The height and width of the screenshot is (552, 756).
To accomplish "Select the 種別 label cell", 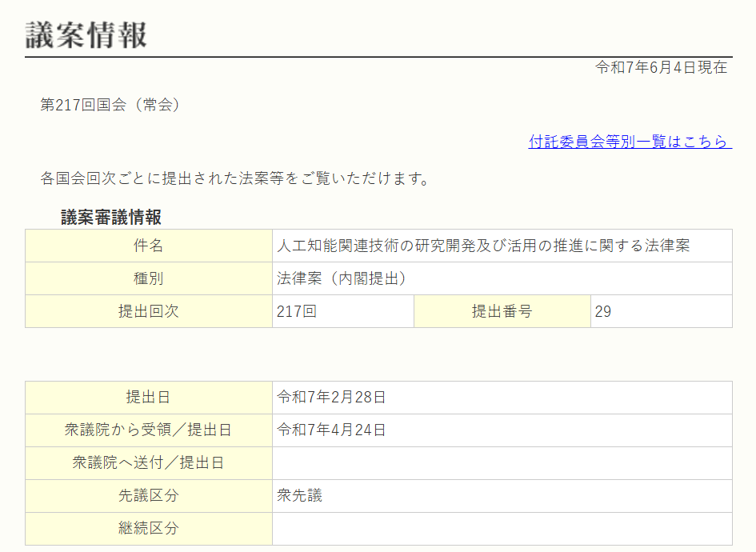I will tap(149, 278).
